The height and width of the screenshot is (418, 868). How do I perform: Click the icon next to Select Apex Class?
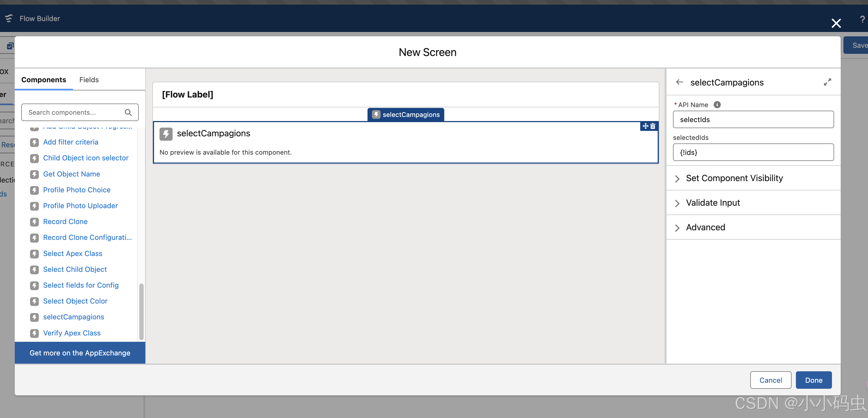(34, 254)
